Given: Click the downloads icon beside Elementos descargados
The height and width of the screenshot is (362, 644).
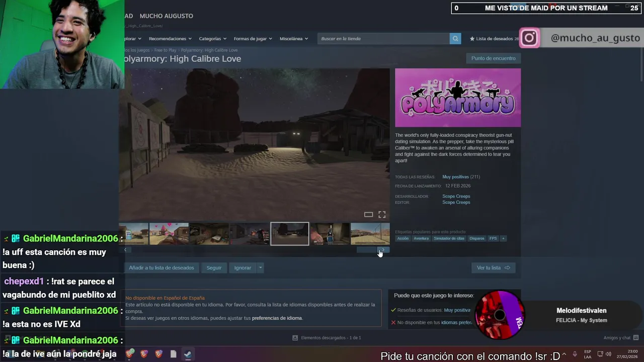Looking at the screenshot, I should 295,338.
